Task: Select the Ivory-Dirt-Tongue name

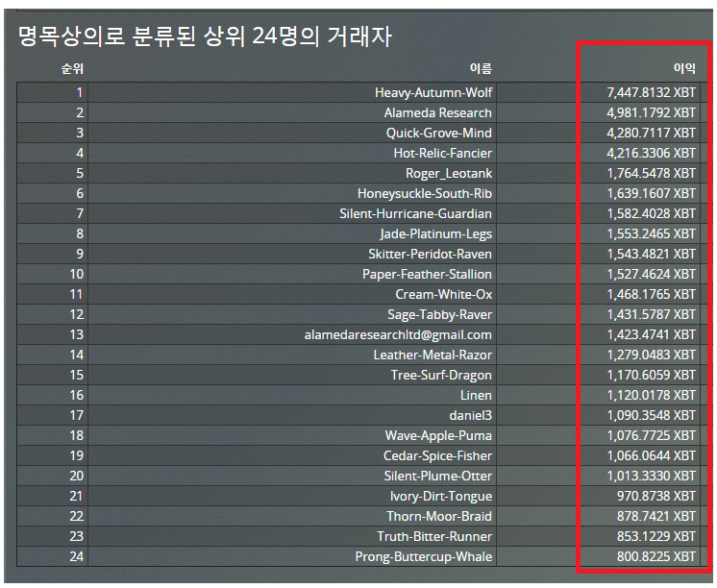Action: (x=440, y=496)
